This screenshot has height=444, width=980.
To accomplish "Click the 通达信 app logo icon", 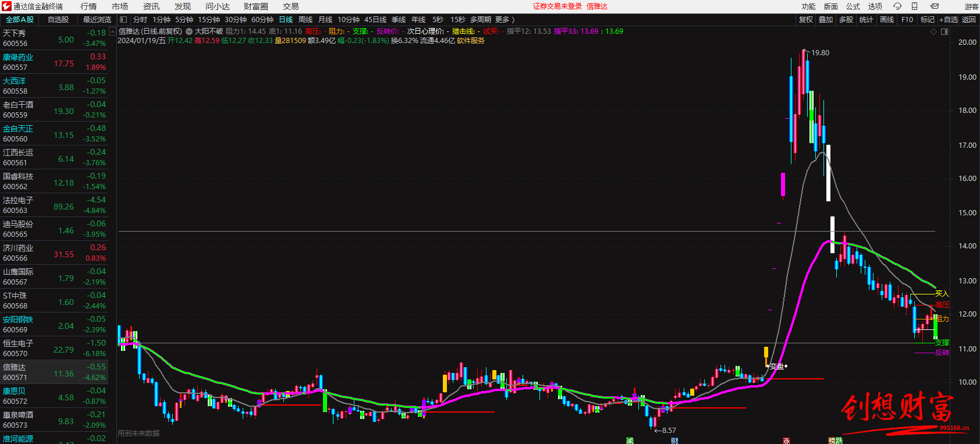I will (x=7, y=6).
